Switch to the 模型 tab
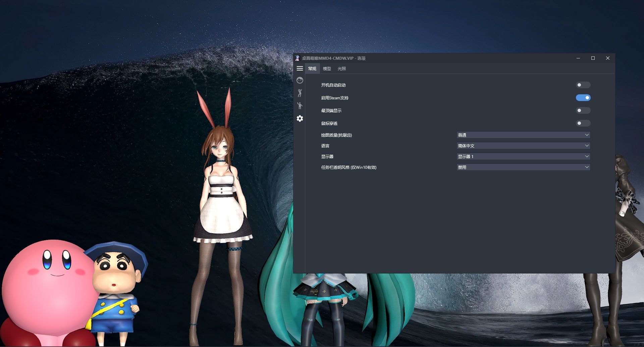This screenshot has height=347, width=644. (327, 68)
